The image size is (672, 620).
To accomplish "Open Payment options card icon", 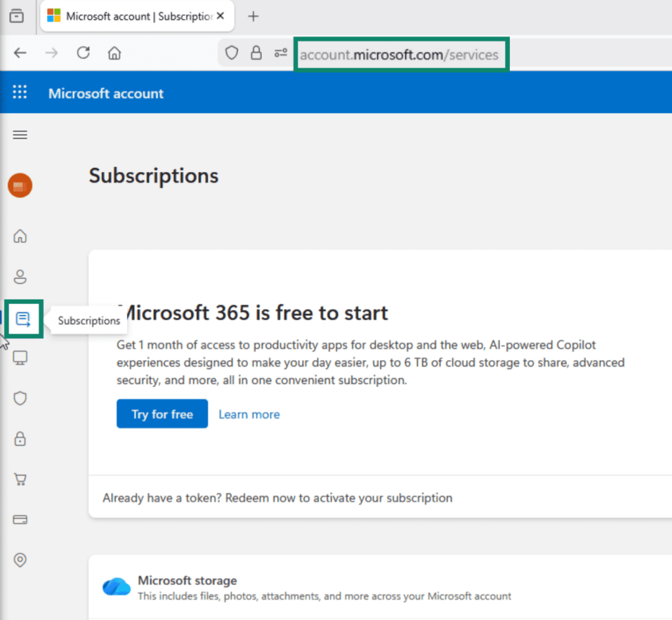I will click(x=20, y=520).
